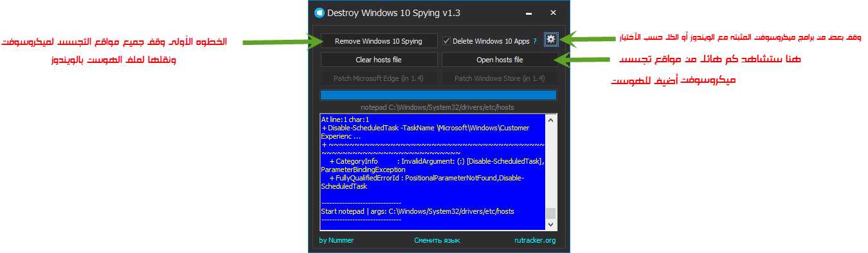
Task: Click 'CategoryInfo' log line
Action: click(433, 165)
